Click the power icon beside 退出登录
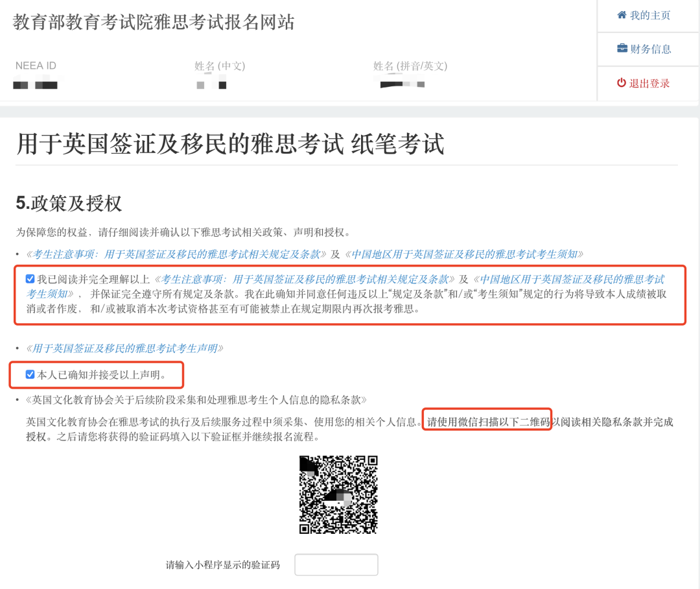This screenshot has width=700, height=589. 621,83
